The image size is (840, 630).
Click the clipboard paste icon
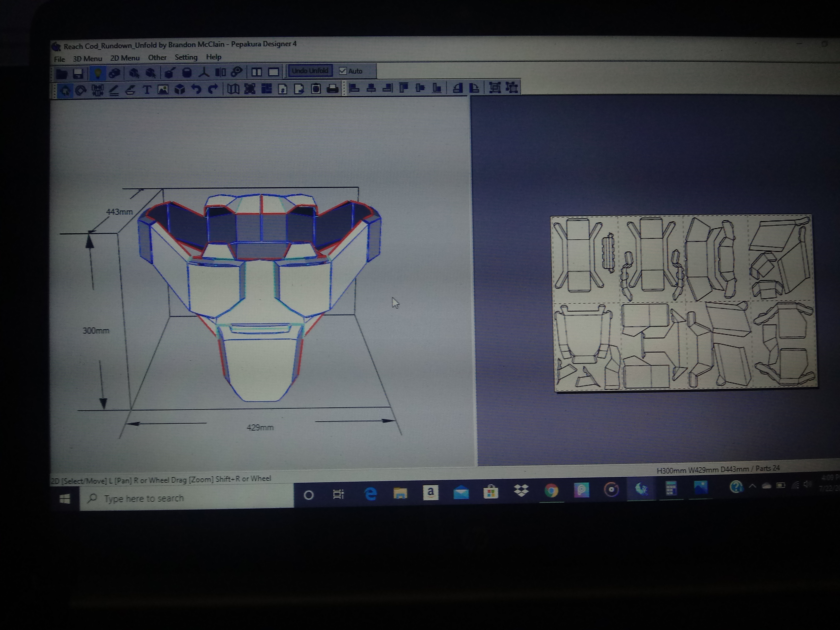(x=316, y=89)
